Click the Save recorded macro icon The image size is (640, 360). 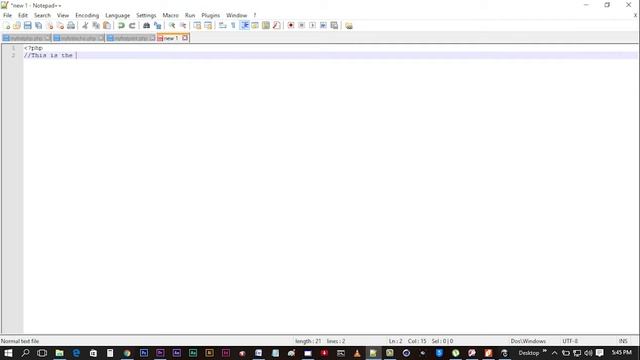tap(334, 25)
